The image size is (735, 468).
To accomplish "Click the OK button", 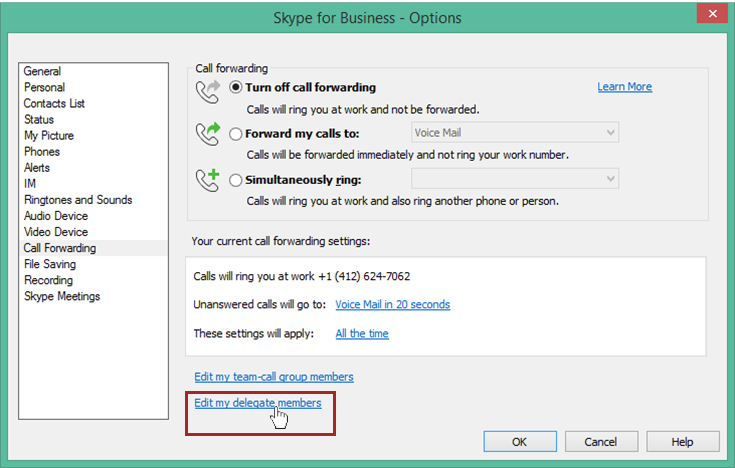I will pos(520,442).
